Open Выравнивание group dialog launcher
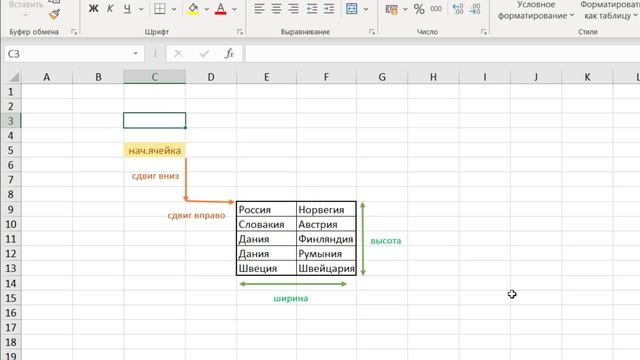This screenshot has height=360, width=640. pos(372,32)
